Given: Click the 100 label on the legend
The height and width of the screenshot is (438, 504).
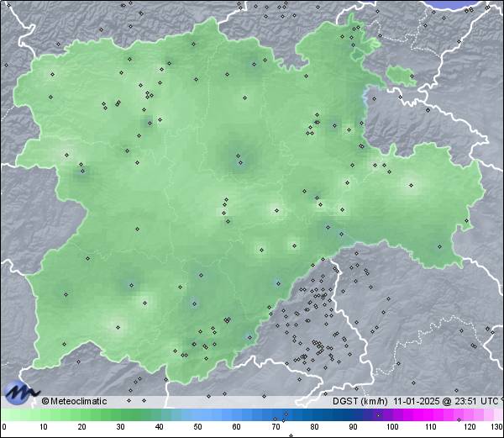Looking at the screenshot, I should point(393,427).
